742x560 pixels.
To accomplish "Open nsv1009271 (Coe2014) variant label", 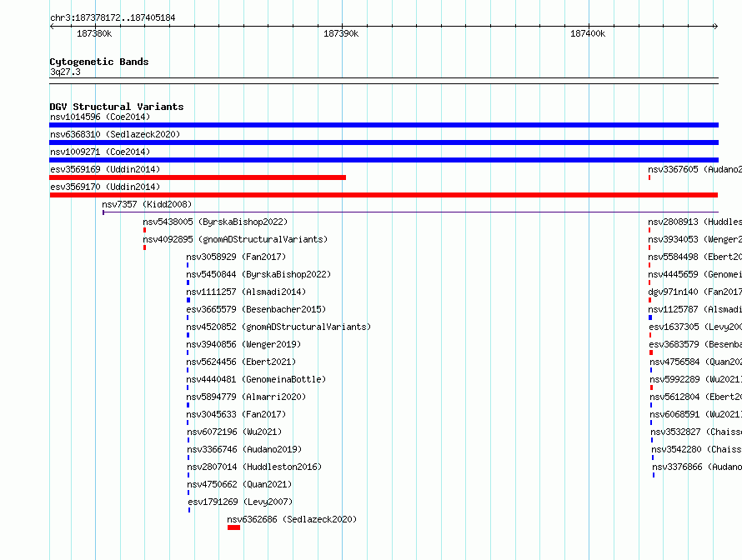I will click(x=100, y=152).
